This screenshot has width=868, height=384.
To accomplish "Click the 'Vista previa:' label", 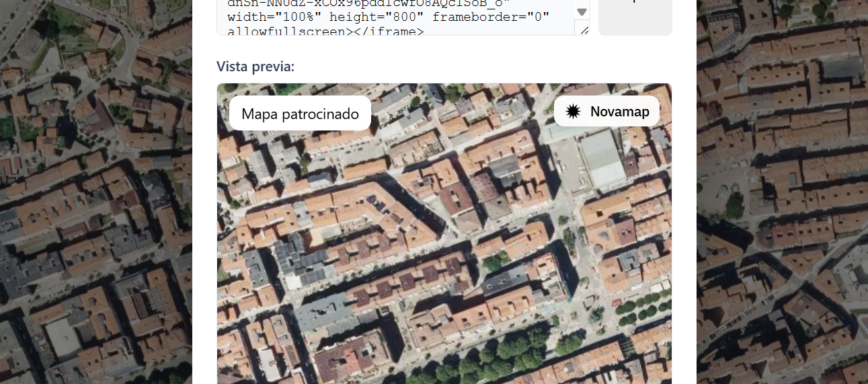I will (255, 67).
